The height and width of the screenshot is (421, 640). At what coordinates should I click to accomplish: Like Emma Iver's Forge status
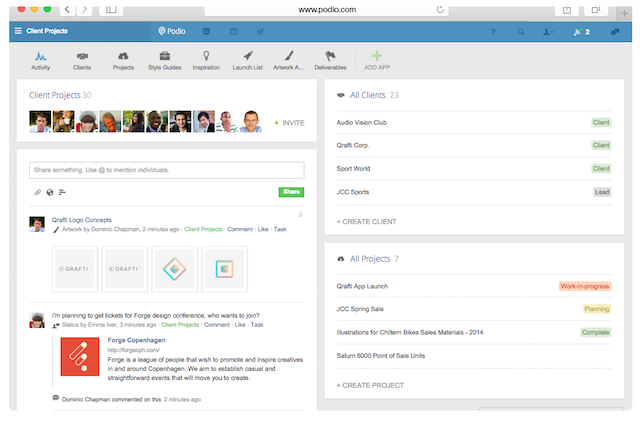[x=240, y=325]
